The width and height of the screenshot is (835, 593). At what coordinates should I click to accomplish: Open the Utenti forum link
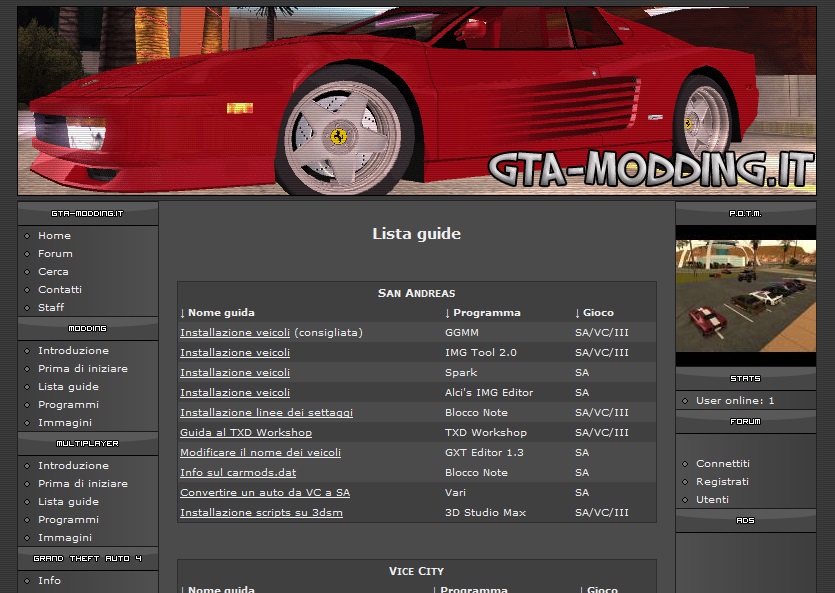712,500
